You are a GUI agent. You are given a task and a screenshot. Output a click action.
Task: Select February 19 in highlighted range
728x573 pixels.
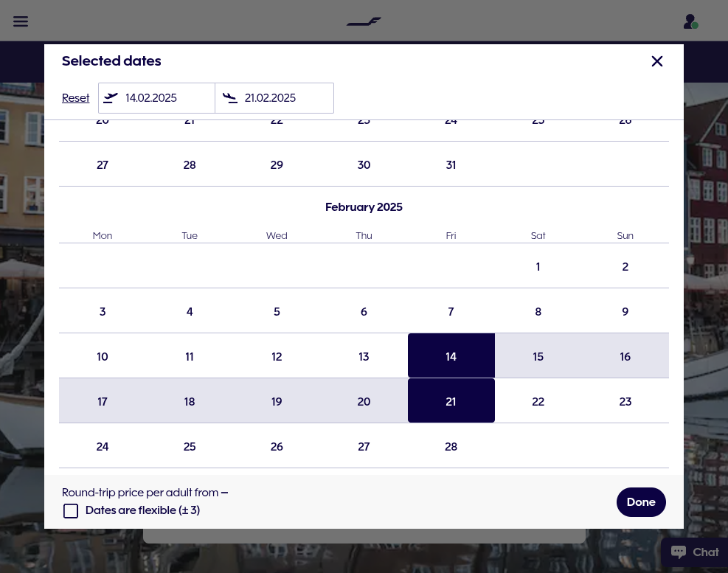(x=277, y=402)
